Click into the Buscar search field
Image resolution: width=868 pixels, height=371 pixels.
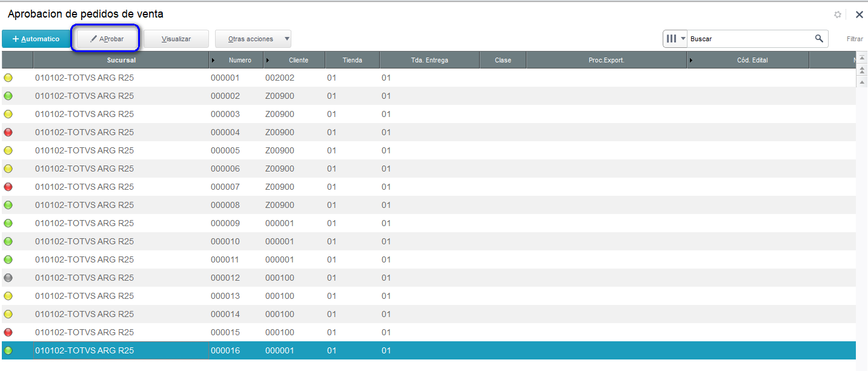click(750, 39)
